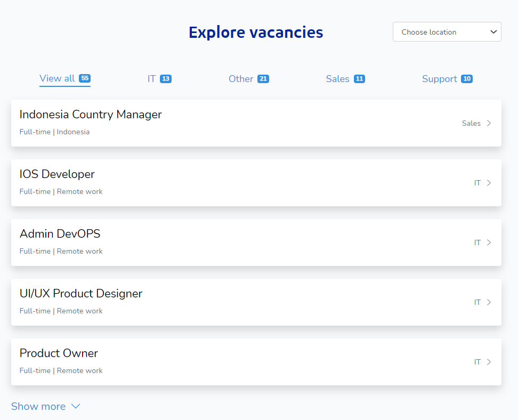Click the 13 count badge next to IT
This screenshot has width=518, height=420.
[x=166, y=79]
